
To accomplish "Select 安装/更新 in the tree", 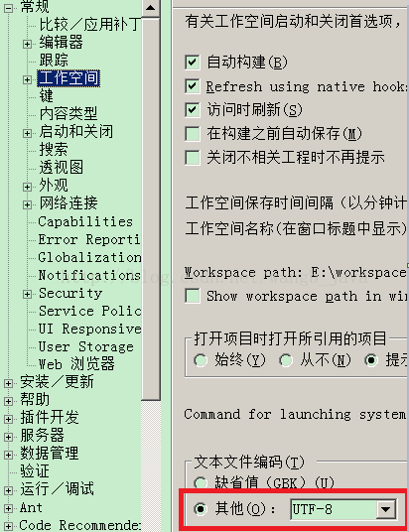I will pos(57,382).
